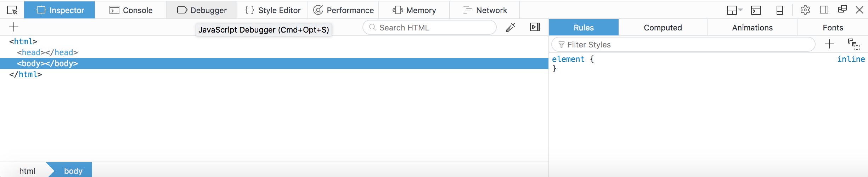Screen dimensions: 868x177
Task: Toggle pseudo-class panel icon
Action: 854,44
